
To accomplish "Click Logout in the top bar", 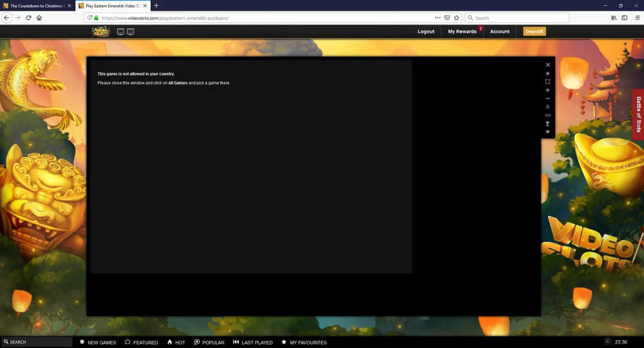I will 426,32.
